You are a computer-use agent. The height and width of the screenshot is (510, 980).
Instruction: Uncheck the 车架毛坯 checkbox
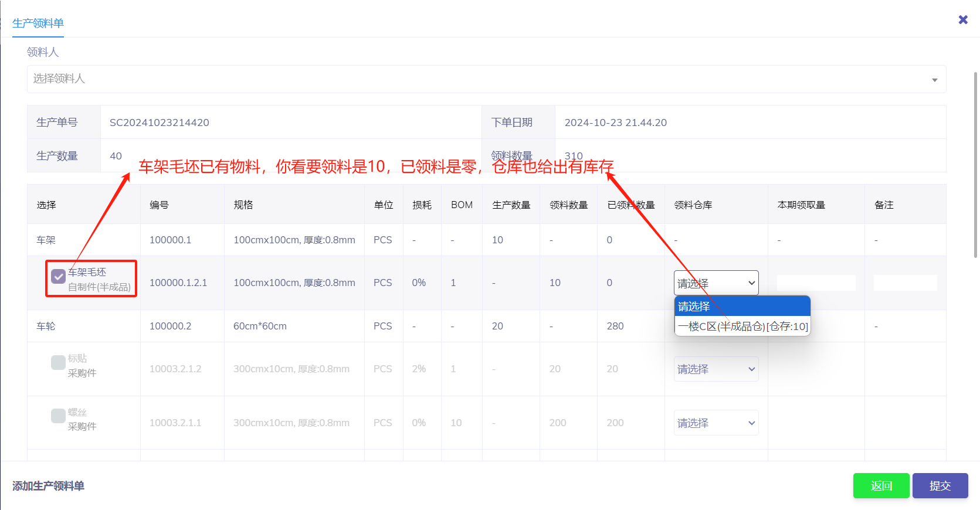58,276
